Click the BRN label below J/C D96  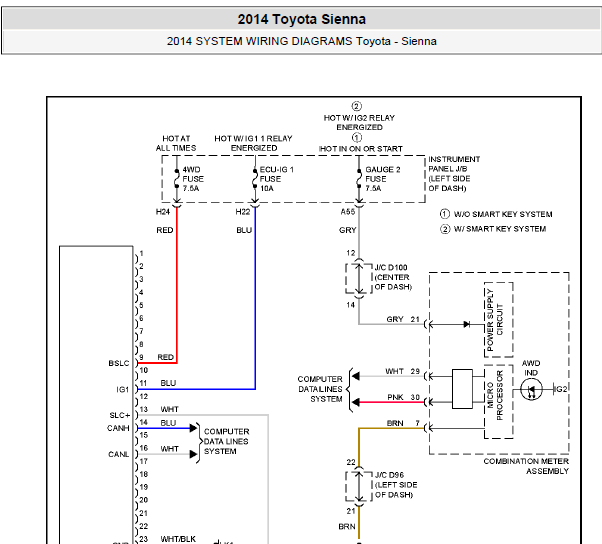[x=347, y=527]
